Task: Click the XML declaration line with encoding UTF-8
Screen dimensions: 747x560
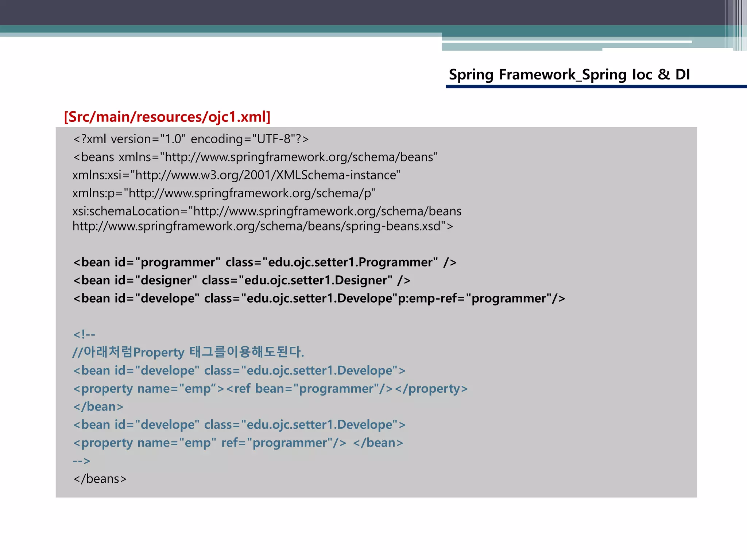Action: (x=191, y=139)
